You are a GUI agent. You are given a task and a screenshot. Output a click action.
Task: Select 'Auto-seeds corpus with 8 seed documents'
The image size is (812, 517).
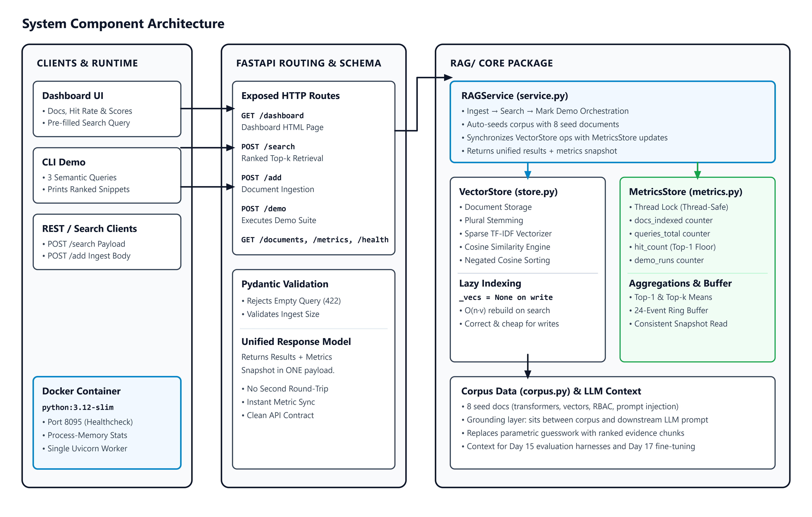tap(540, 124)
